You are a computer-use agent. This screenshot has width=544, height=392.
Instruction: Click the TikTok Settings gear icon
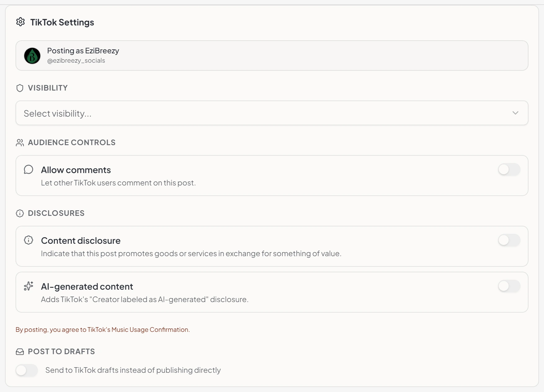click(x=20, y=22)
